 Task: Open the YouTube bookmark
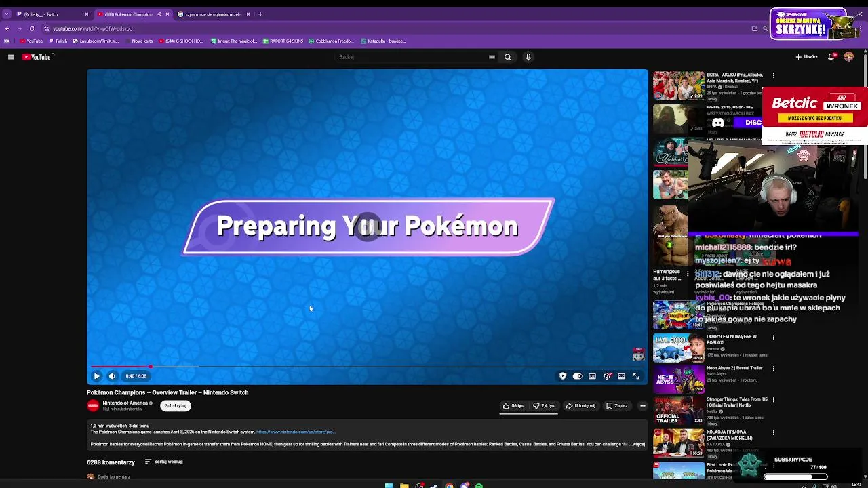(x=31, y=41)
